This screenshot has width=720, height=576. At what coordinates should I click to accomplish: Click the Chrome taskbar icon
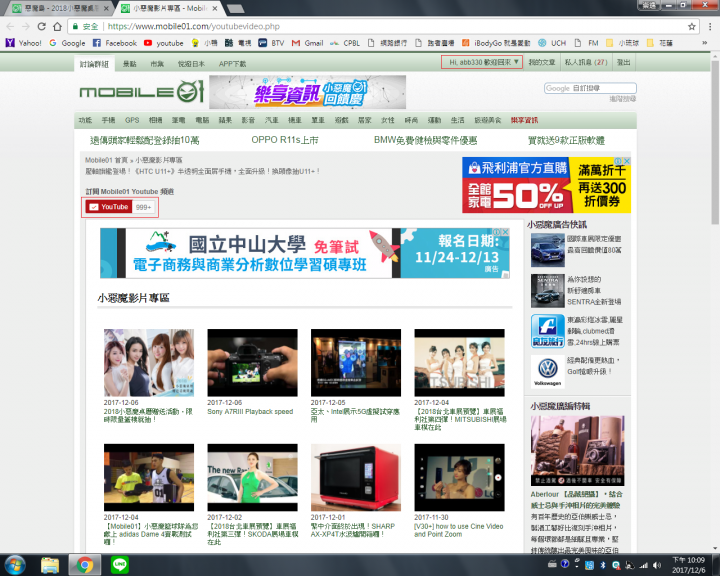point(85,565)
